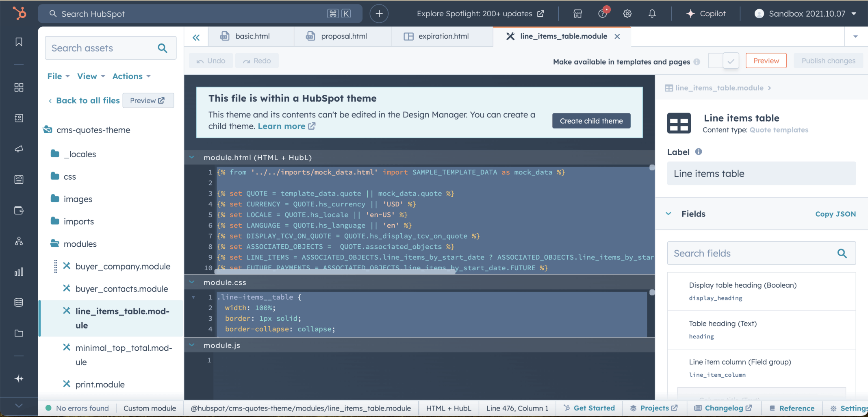The height and width of the screenshot is (417, 868).
Task: Open the File dropdown menu
Action: [x=59, y=76]
